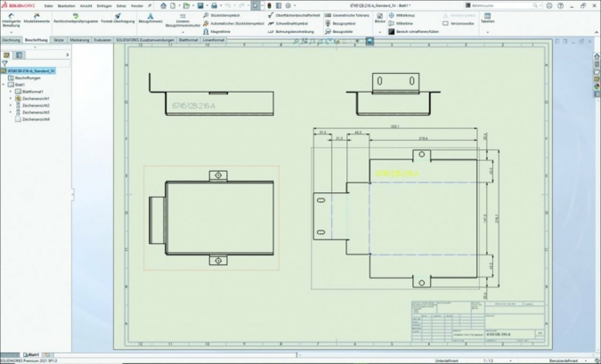Open the Tabellen dropdown
601x364 pixels.
point(487,19)
